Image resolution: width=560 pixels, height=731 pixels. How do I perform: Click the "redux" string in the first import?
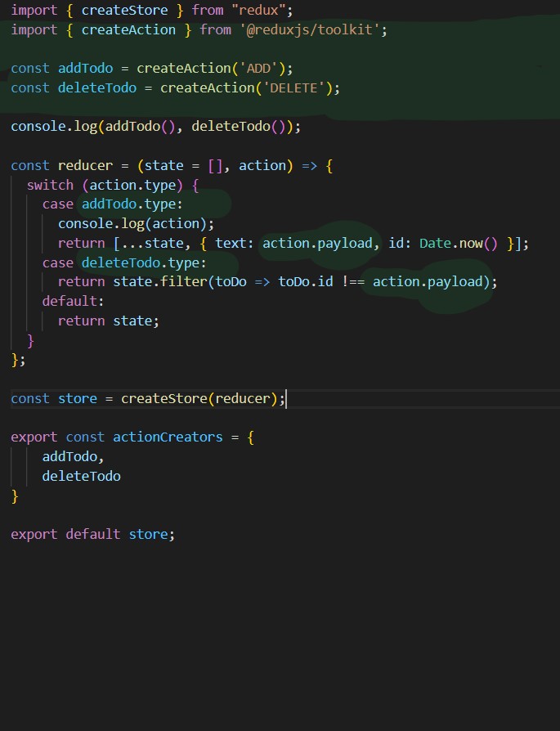pos(258,11)
